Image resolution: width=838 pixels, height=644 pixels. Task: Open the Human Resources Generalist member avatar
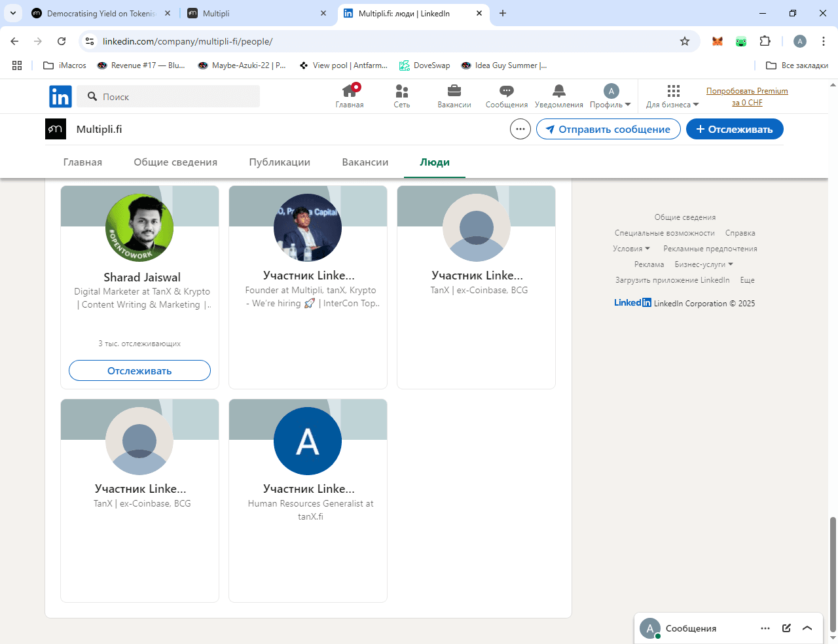click(x=308, y=441)
